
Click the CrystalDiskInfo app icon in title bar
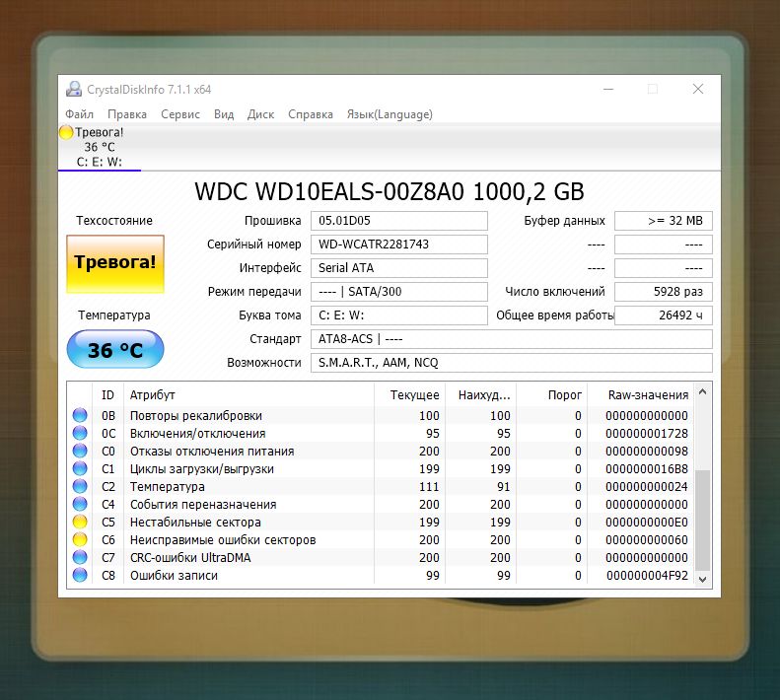click(x=74, y=89)
